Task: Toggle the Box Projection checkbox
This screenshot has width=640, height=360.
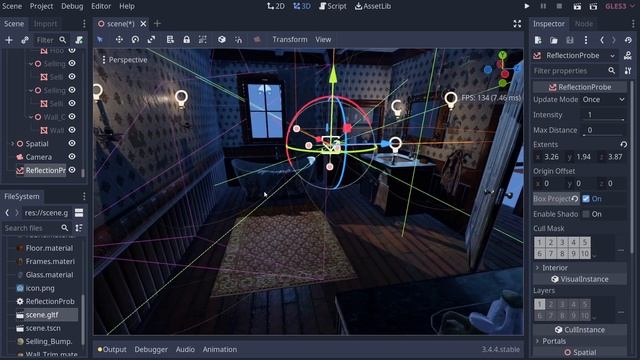Action: (586, 199)
